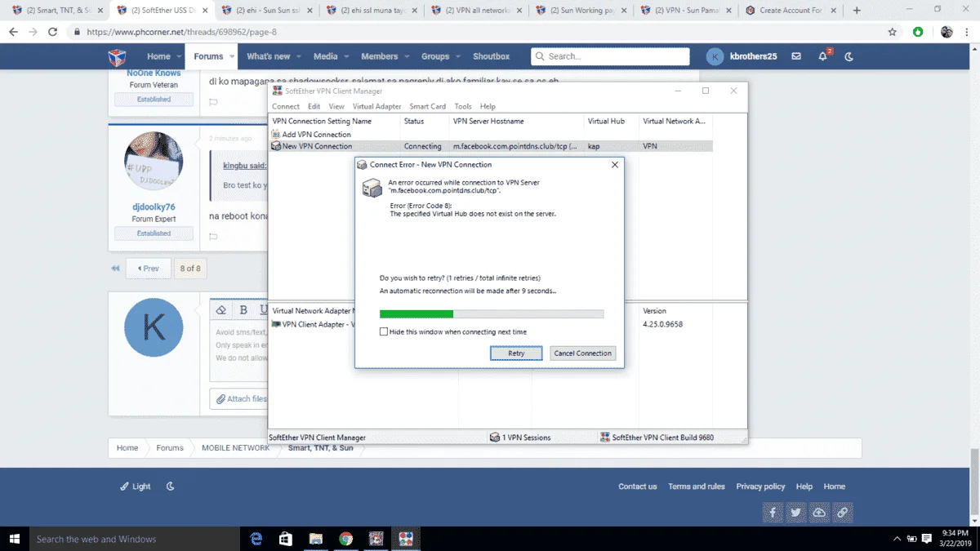Viewport: 980px width, 551px height.
Task: Bookmark page with star icon in address bar
Action: 893,32
